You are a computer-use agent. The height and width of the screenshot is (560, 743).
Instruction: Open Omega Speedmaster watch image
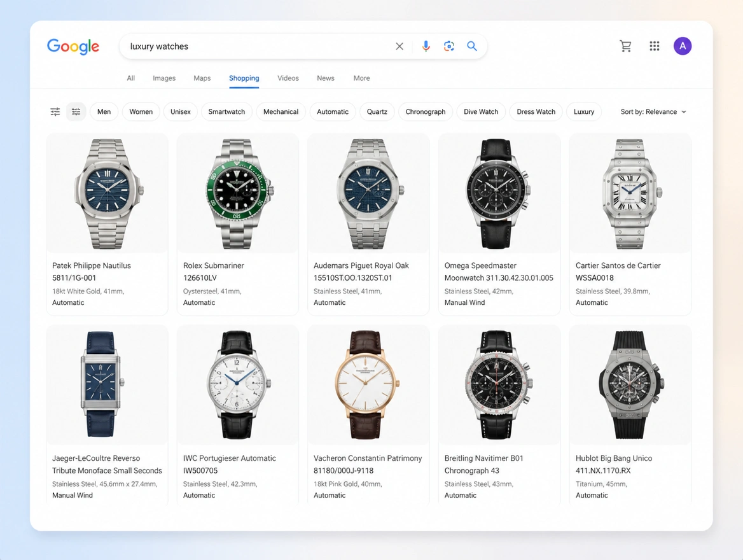[x=499, y=193]
